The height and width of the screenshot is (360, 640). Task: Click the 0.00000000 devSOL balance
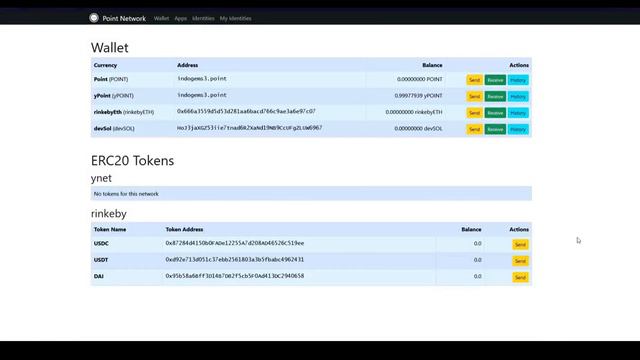[x=418, y=128]
